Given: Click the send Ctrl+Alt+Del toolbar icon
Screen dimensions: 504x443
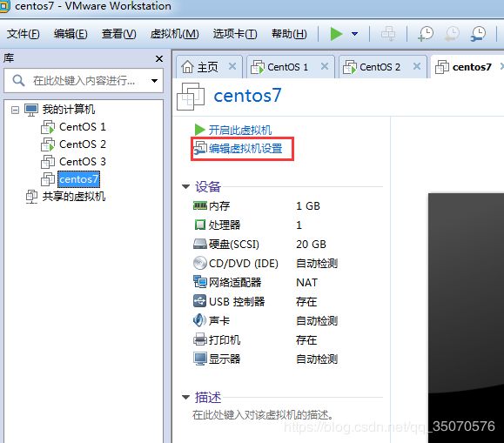Looking at the screenshot, I should (x=388, y=34).
